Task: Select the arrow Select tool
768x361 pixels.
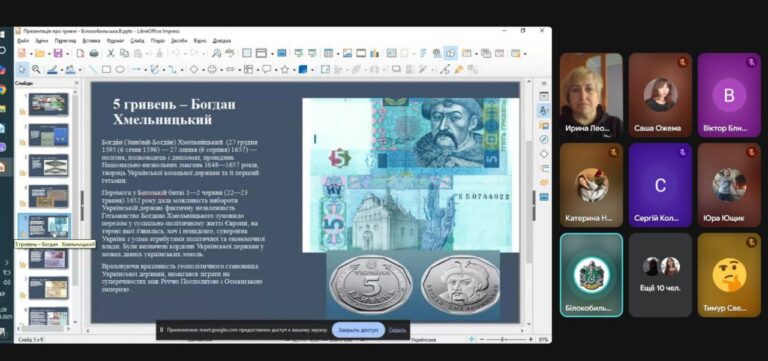Action: tap(22, 70)
